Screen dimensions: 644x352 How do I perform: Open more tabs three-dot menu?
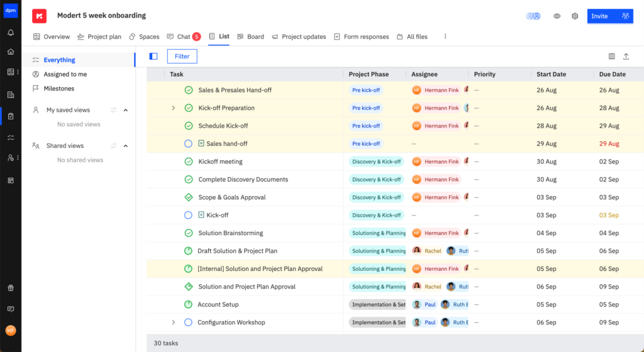445,36
